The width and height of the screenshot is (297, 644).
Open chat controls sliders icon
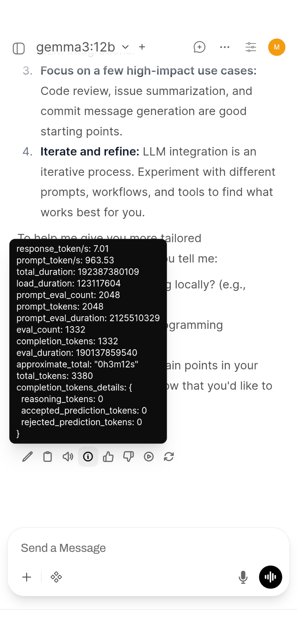click(x=251, y=47)
